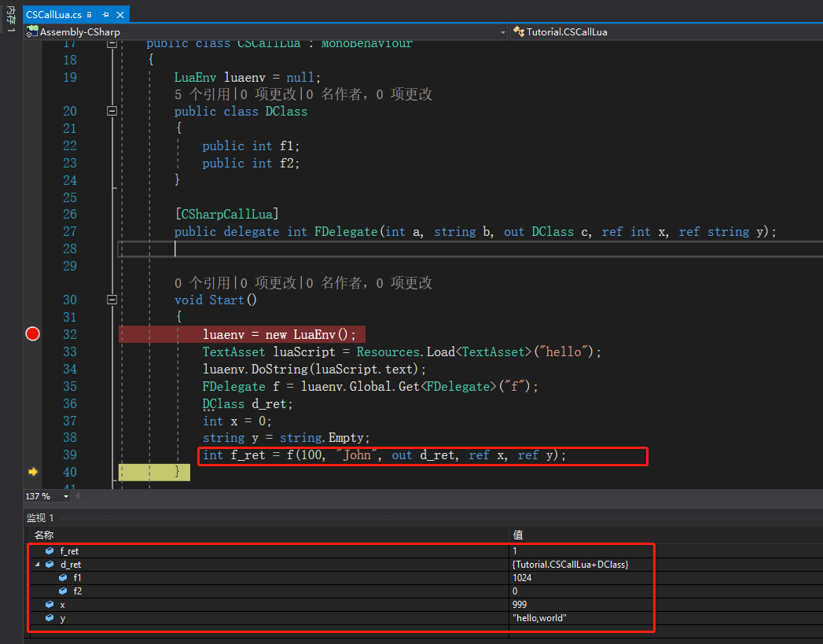The image size is (823, 644).
Task: Click the variable icon next to y
Action: 50,618
